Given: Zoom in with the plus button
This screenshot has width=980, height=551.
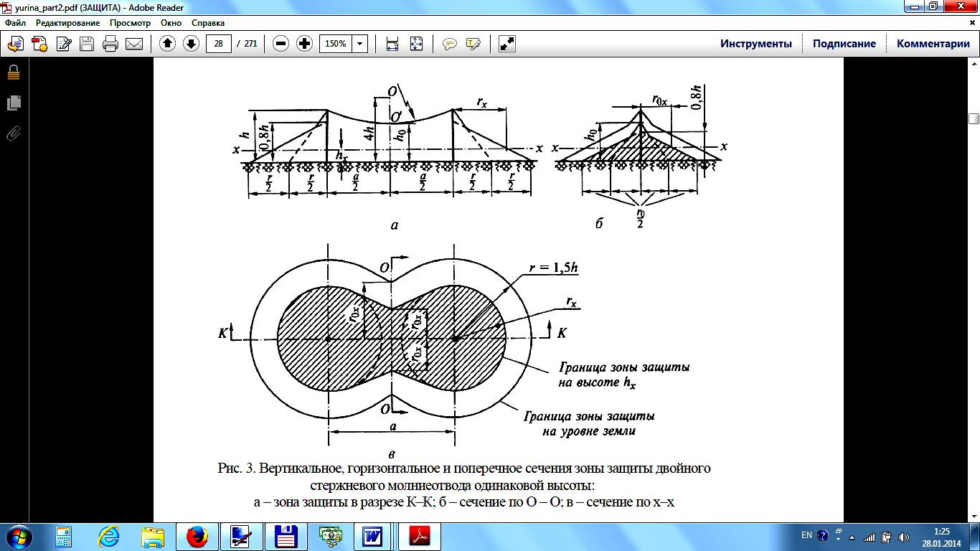Looking at the screenshot, I should coord(304,44).
